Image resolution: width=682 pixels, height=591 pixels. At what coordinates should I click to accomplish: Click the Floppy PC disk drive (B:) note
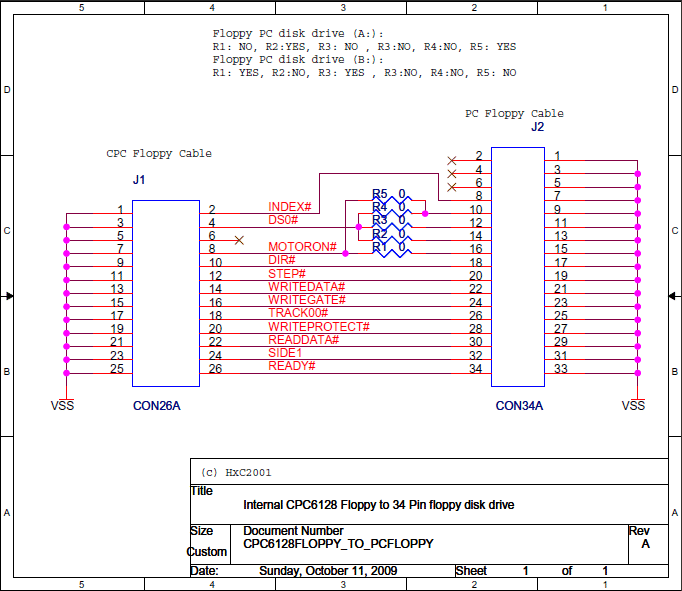coord(298,59)
